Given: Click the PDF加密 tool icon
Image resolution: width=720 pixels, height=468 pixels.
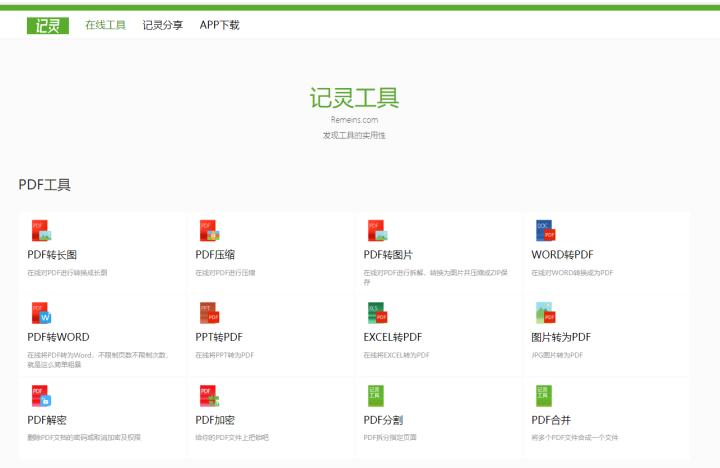Looking at the screenshot, I should coord(209,396).
